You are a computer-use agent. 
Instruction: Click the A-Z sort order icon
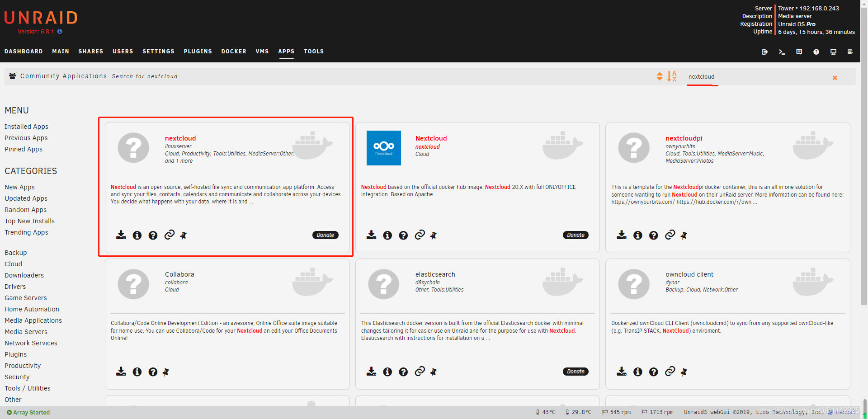[x=672, y=76]
